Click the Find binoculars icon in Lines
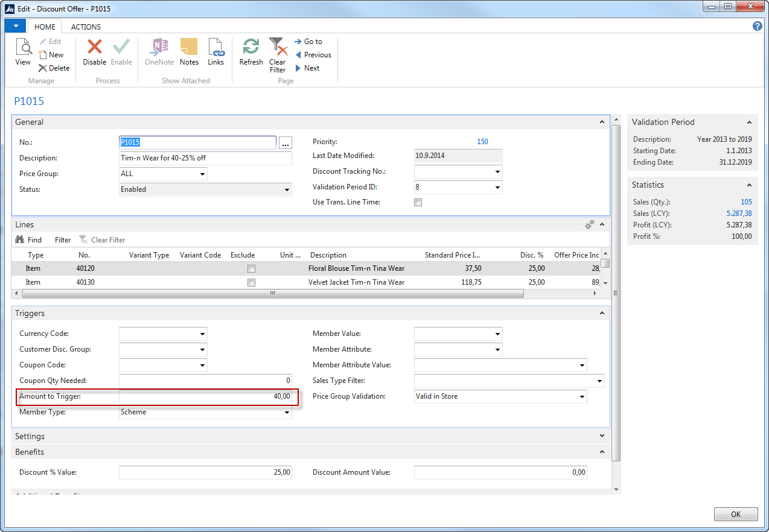 [19, 240]
